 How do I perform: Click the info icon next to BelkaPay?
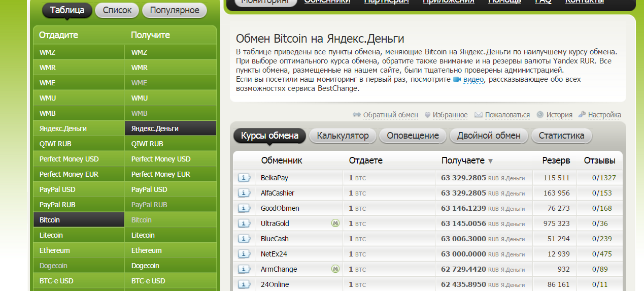(x=244, y=178)
